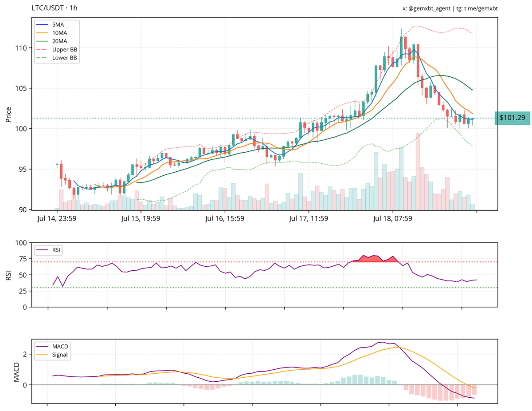Click the @gemxbt_agent credit text

(x=426, y=8)
